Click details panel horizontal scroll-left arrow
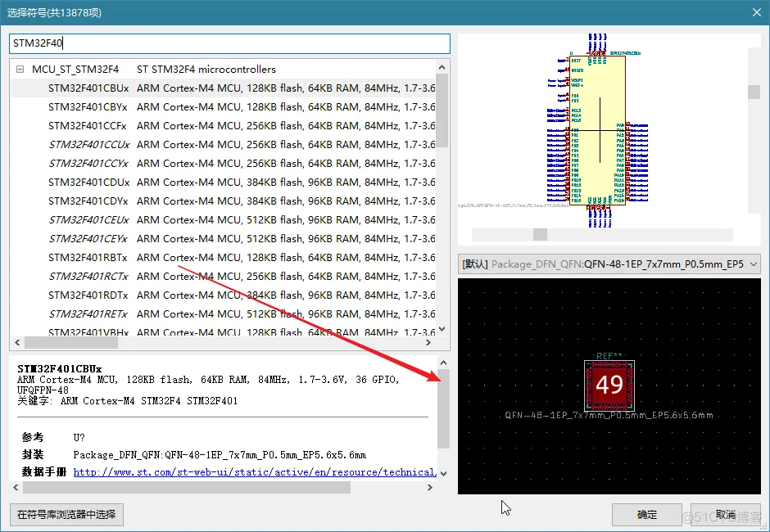The image size is (770, 532). click(x=16, y=487)
